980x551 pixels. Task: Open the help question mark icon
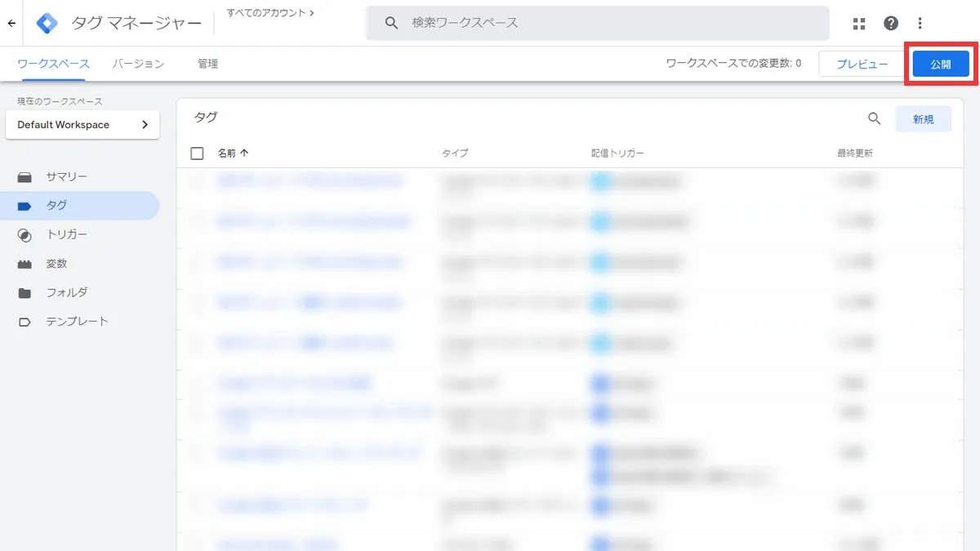[x=890, y=23]
